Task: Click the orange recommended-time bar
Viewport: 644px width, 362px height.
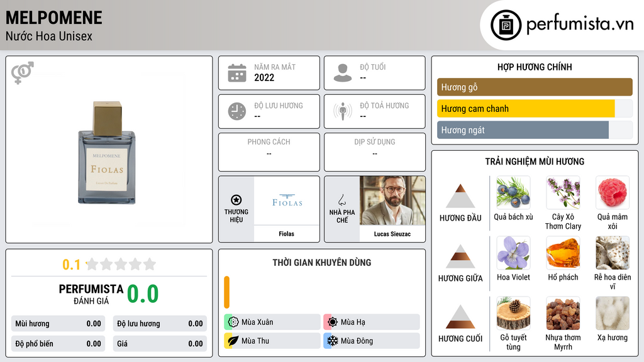Action: (226, 292)
